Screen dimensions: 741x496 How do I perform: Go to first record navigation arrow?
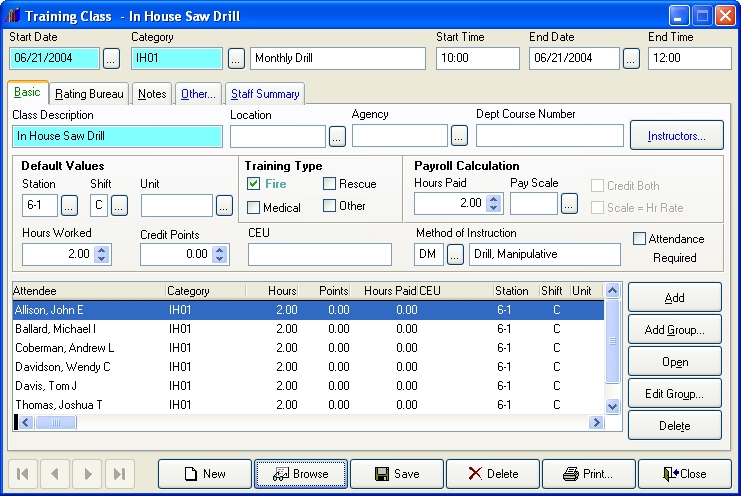click(x=23, y=474)
